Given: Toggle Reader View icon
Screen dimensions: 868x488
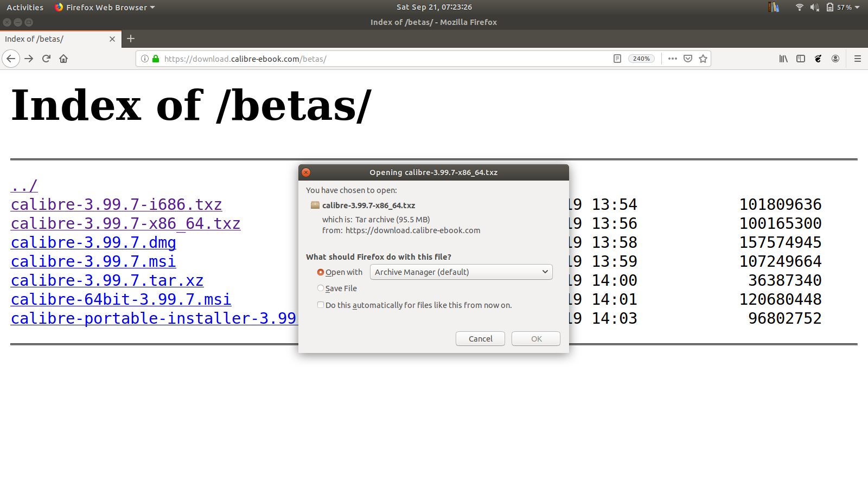Looking at the screenshot, I should [617, 59].
